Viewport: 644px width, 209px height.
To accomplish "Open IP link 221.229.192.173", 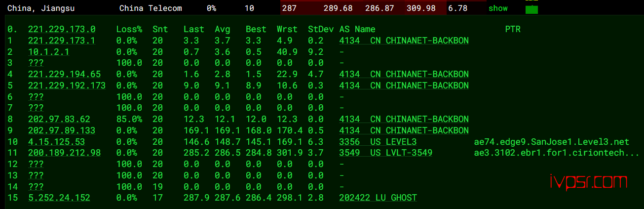I will (67, 85).
